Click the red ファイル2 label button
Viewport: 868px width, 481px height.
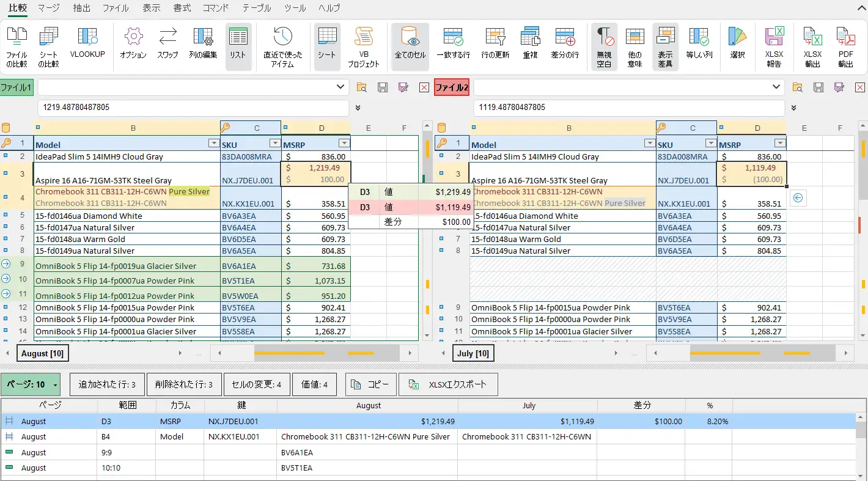(x=451, y=87)
